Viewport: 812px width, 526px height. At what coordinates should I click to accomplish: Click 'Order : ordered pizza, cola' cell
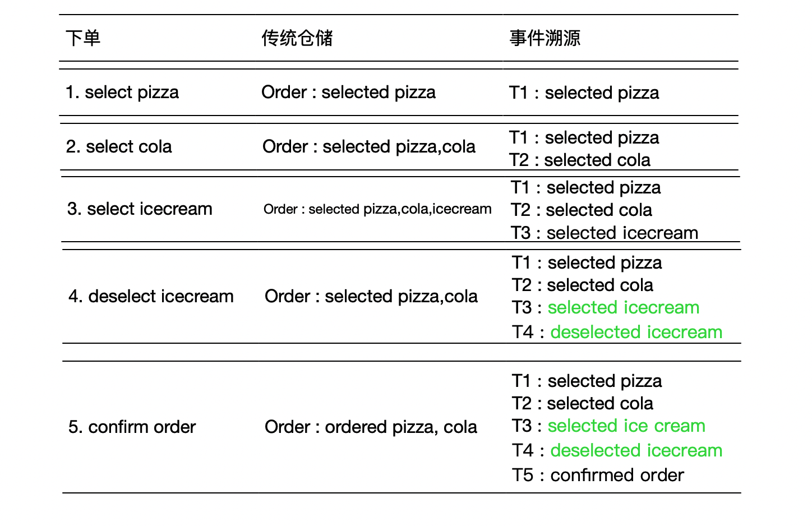[x=371, y=427]
